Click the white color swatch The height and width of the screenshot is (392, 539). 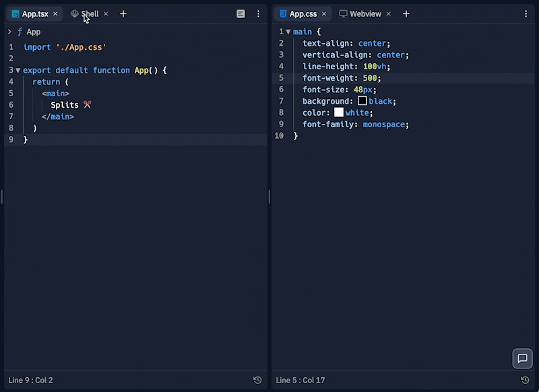click(339, 112)
